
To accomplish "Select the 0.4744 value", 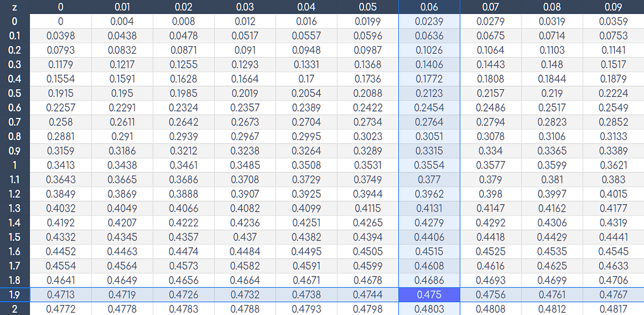I will [x=367, y=295].
